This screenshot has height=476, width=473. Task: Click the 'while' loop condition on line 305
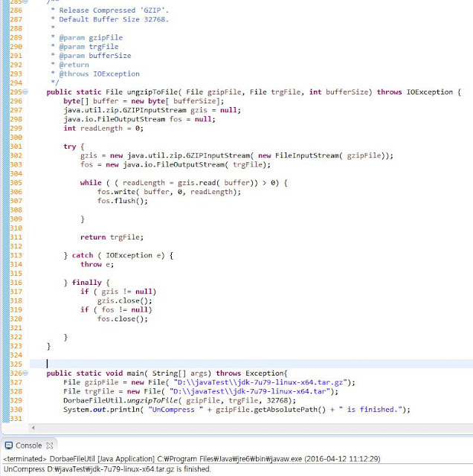pos(184,183)
